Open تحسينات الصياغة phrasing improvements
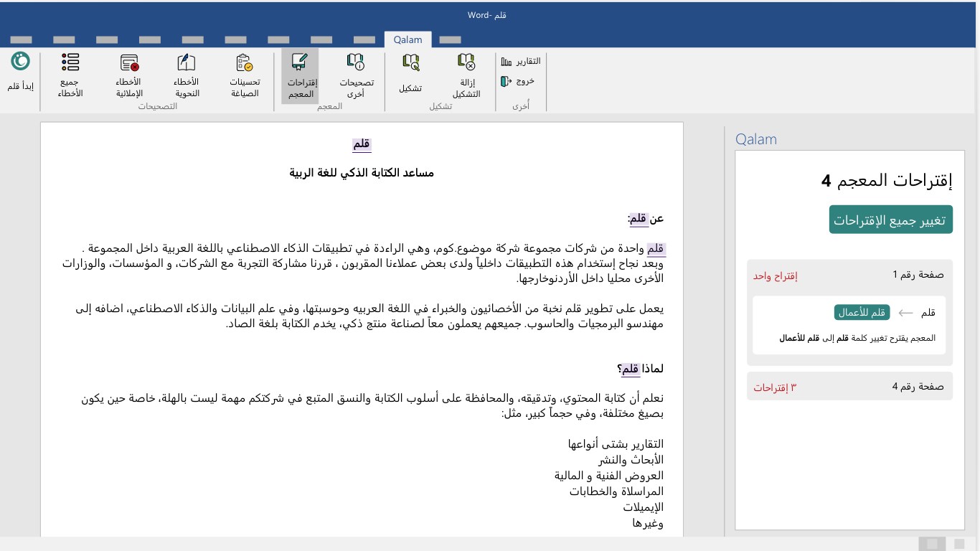The height and width of the screenshot is (551, 980). [x=245, y=75]
